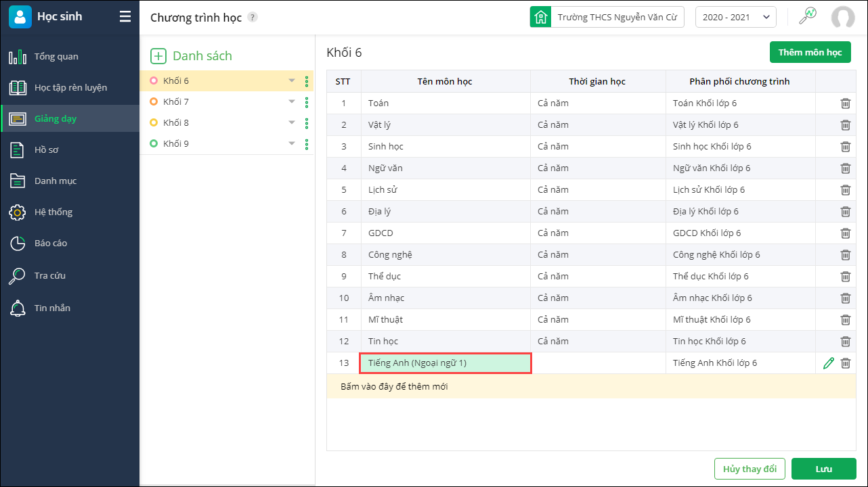Add new list with plus icon
Screen dimensions: 868x487
158,56
